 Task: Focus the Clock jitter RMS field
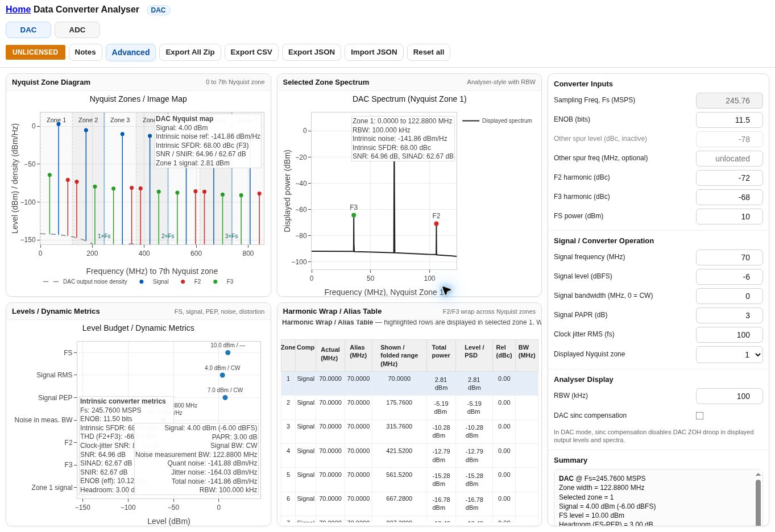730,335
